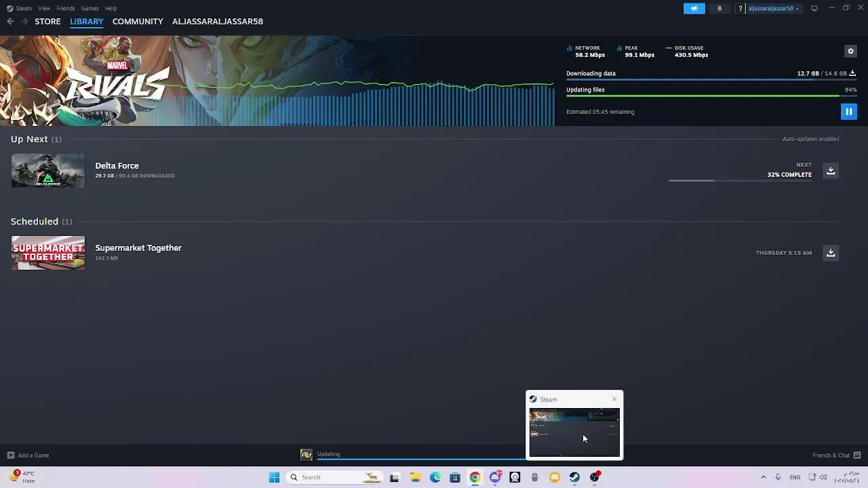The height and width of the screenshot is (488, 868).
Task: Open the Windows Start menu
Action: (x=274, y=477)
